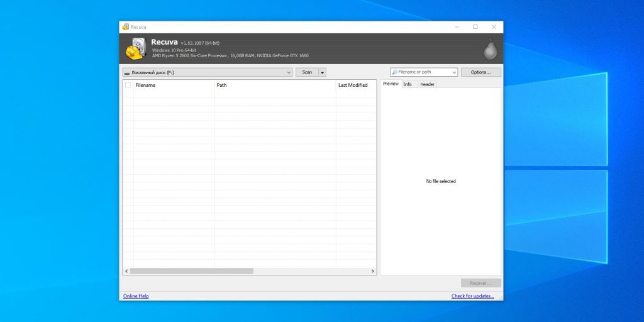Click the Check for updates link

[472, 296]
